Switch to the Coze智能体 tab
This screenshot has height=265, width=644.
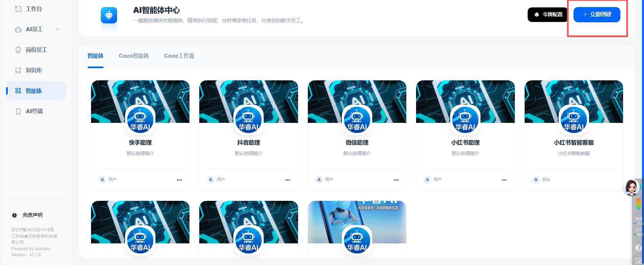[x=134, y=56]
